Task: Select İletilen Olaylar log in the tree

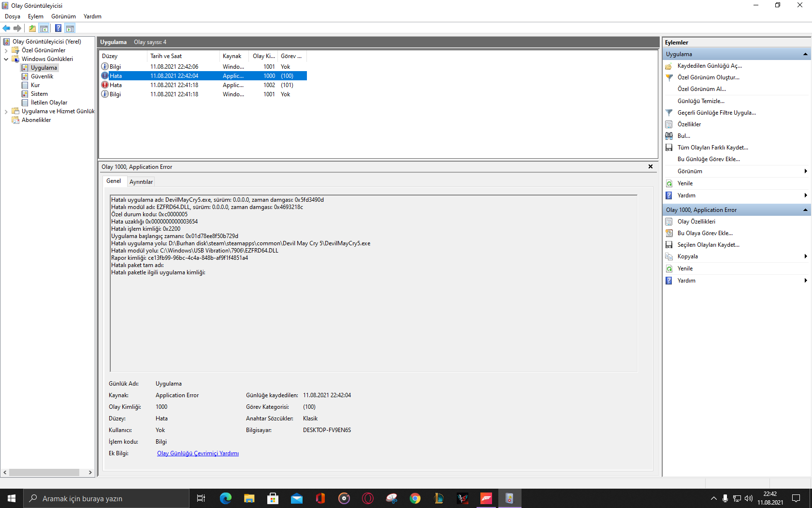Action: 49,103
